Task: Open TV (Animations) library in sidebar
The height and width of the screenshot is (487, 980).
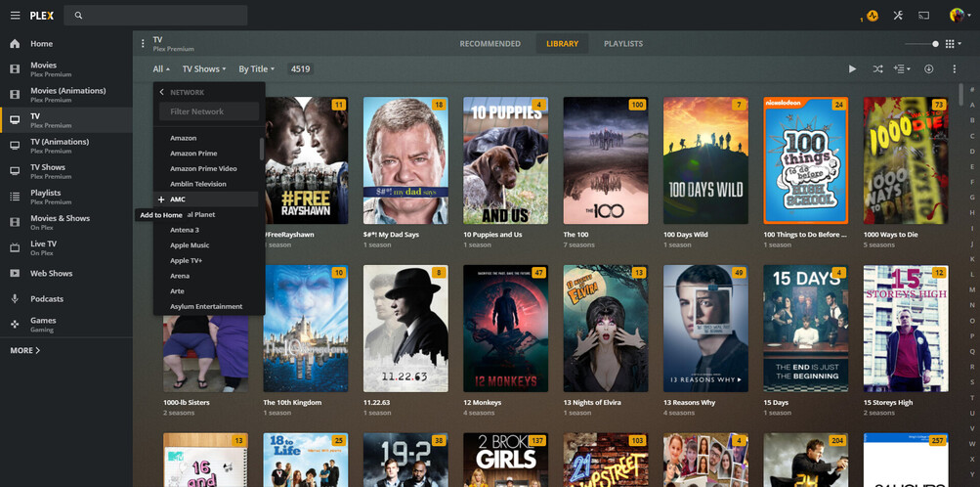Action: (x=66, y=146)
